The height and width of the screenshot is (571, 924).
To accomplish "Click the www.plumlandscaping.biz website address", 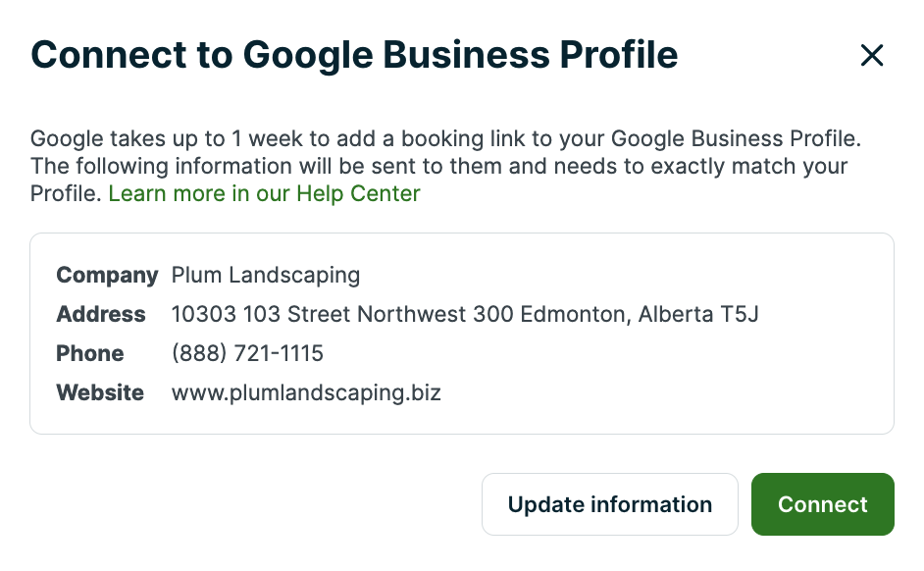I will click(x=306, y=393).
